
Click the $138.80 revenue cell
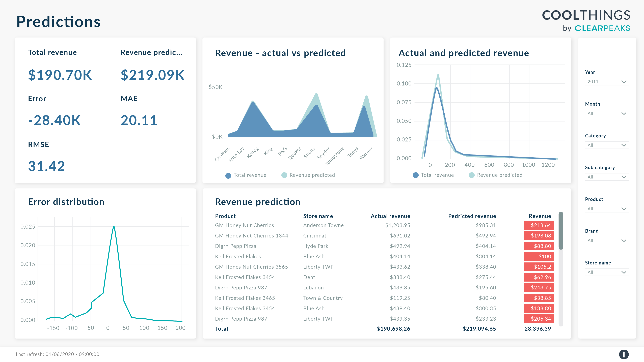[539, 308]
